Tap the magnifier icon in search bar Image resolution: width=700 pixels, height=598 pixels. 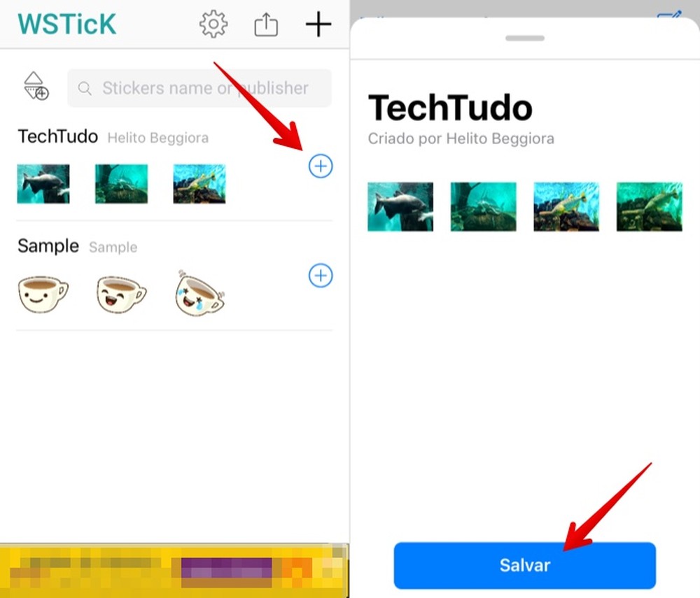point(85,88)
